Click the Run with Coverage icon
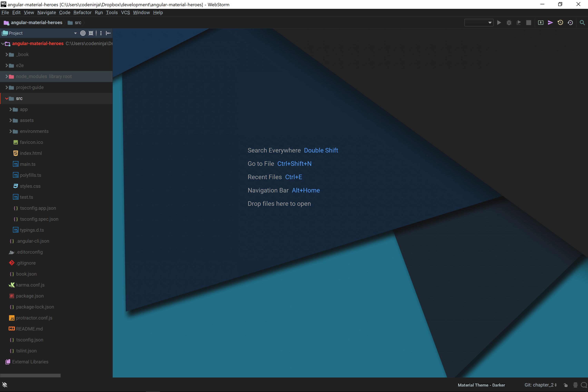The image size is (588, 392). (x=519, y=23)
